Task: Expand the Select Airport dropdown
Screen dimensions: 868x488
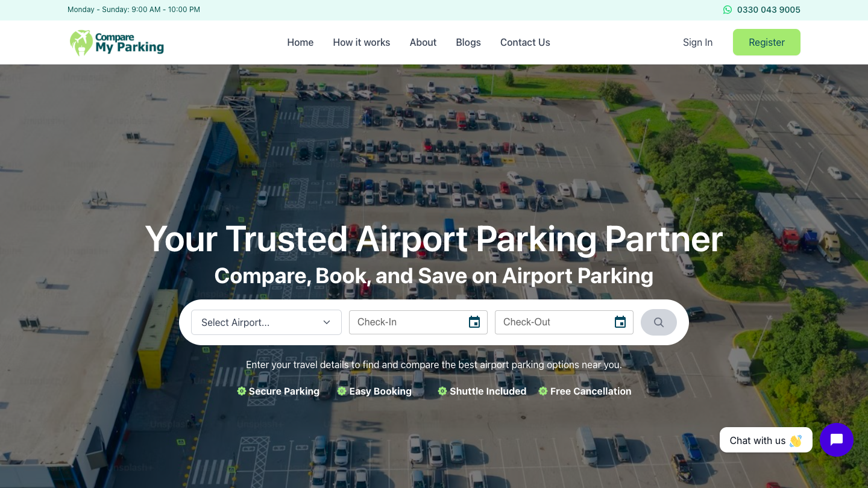Action: click(x=266, y=322)
